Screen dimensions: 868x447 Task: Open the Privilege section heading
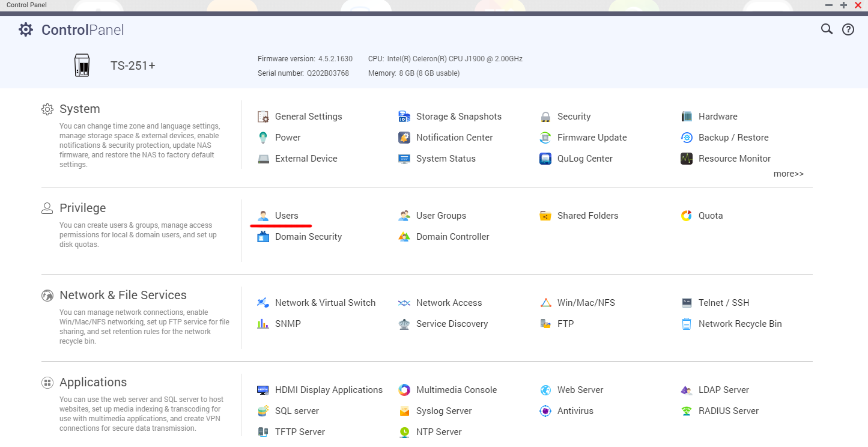[82, 208]
